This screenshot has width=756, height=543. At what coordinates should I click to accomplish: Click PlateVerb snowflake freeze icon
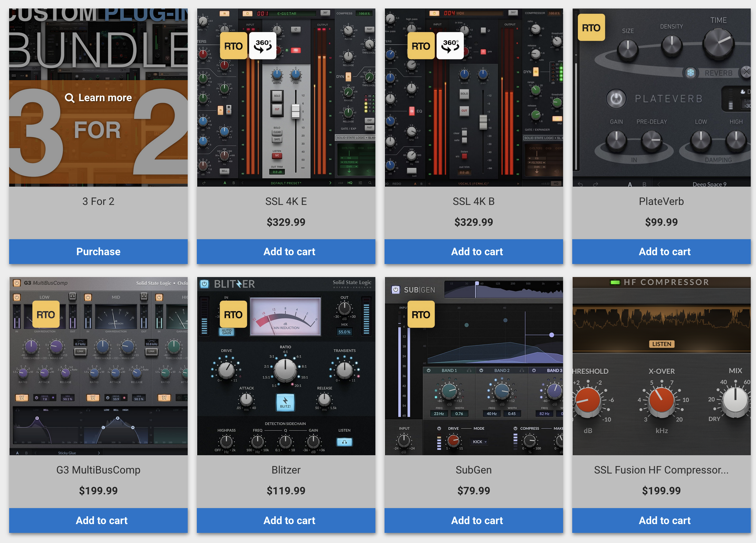click(x=691, y=73)
